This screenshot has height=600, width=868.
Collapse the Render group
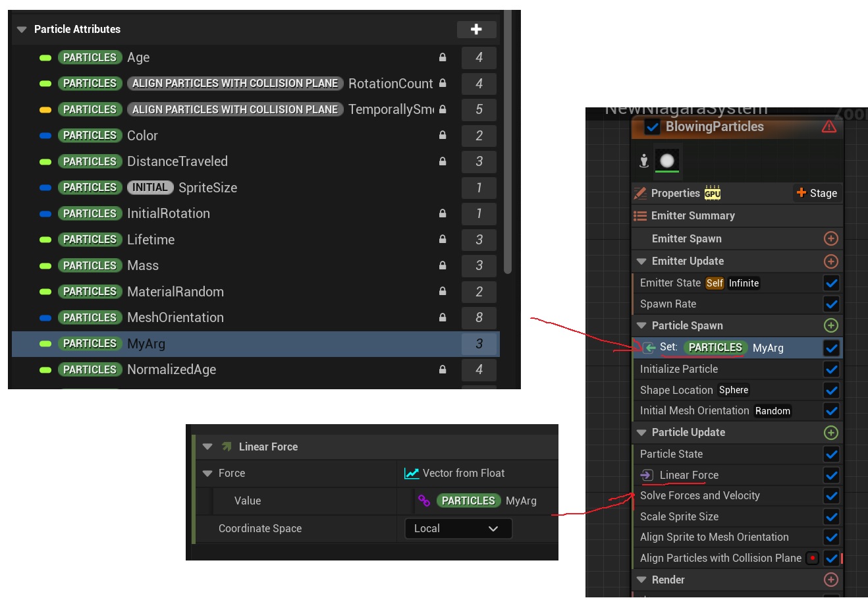641,580
